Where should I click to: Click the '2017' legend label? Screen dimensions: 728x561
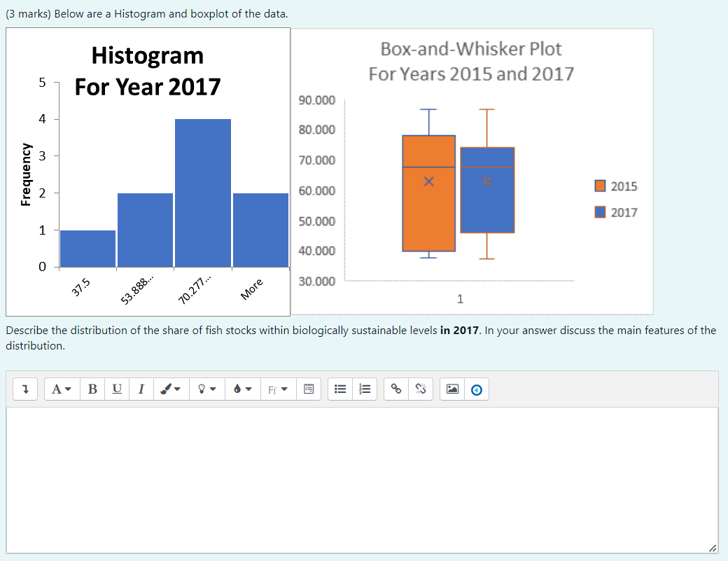click(624, 212)
